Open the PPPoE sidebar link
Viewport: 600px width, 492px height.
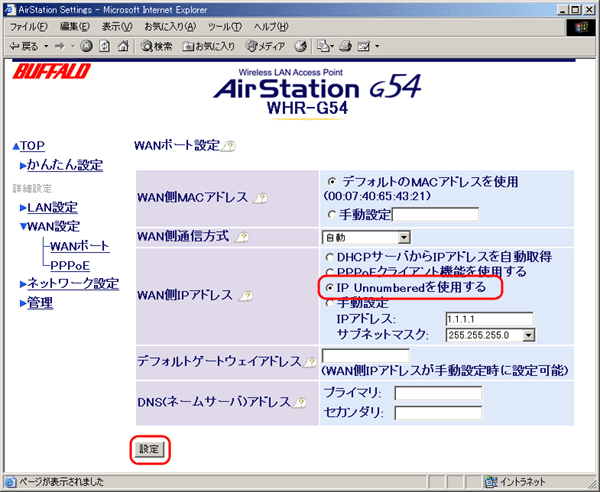coord(70,265)
